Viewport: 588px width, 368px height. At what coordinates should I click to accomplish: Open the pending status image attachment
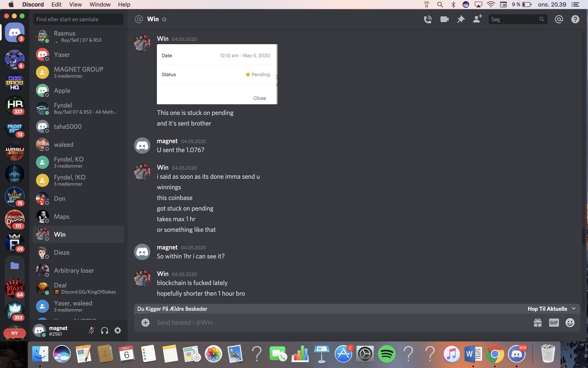[217, 74]
